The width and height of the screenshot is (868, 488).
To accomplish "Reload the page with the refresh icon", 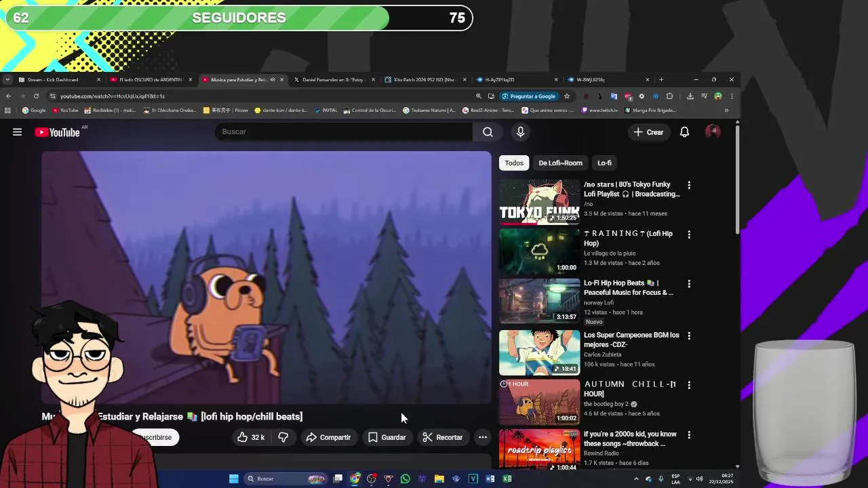I will [36, 96].
